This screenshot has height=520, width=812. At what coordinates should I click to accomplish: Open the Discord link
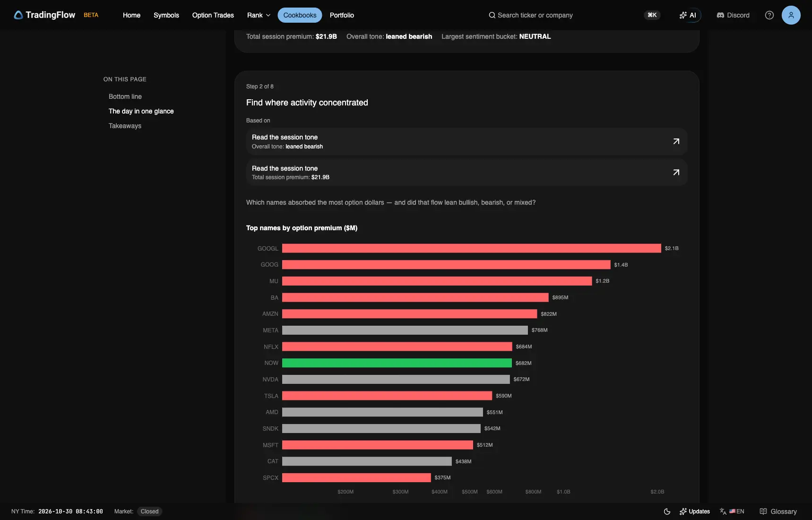[733, 15]
